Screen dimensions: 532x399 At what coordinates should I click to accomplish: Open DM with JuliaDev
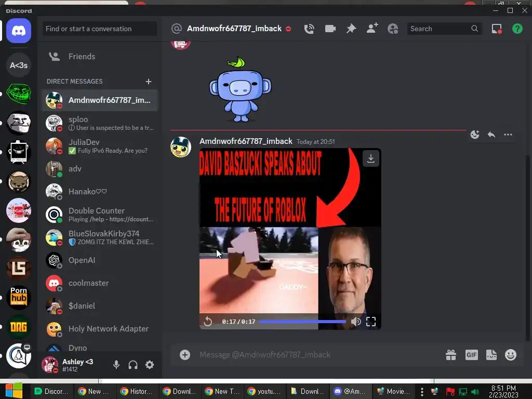(x=100, y=146)
